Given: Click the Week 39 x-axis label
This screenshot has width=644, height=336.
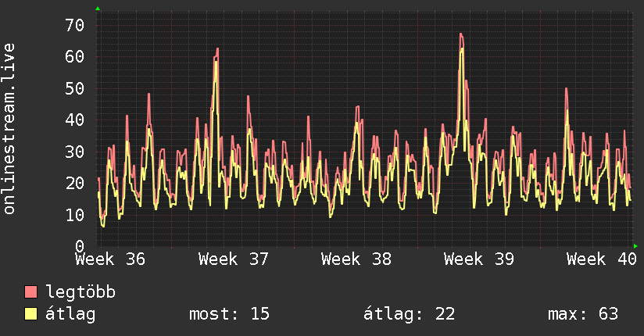Looking at the screenshot, I should coord(479,259).
